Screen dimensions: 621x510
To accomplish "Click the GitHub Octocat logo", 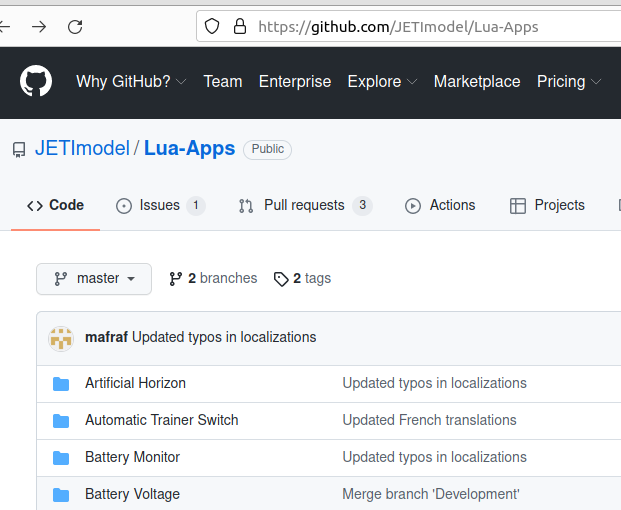I will click(36, 81).
